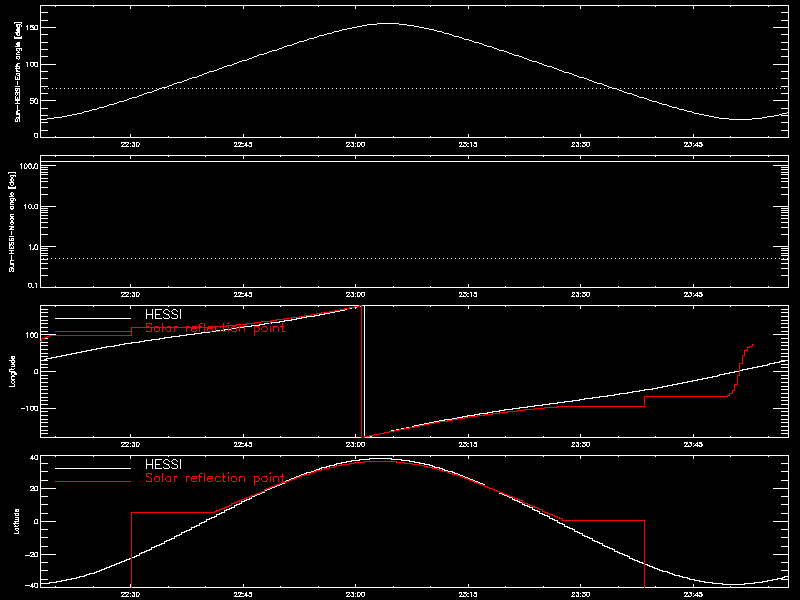This screenshot has height=600, width=800.
Task: Click '23:45' time label under Latitude plot
Action: tap(693, 595)
